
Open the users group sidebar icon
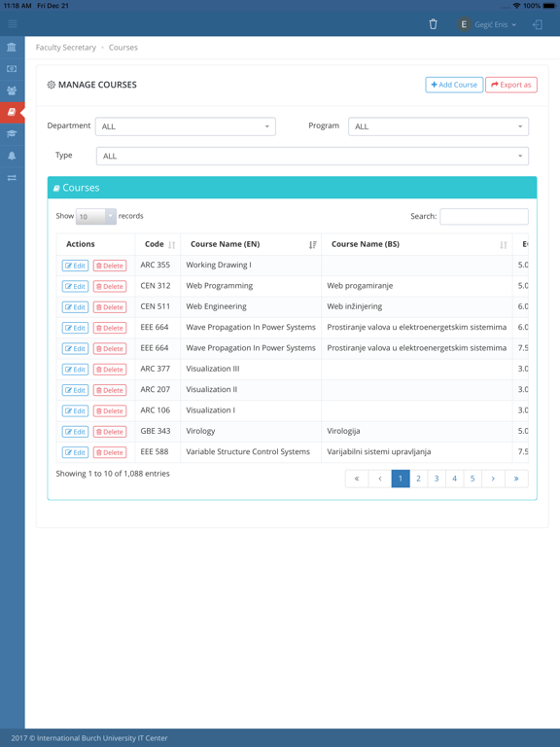tap(12, 90)
